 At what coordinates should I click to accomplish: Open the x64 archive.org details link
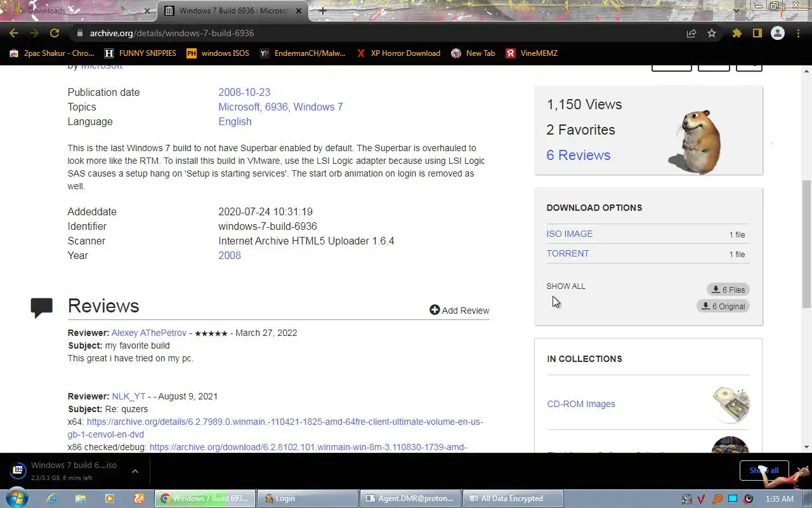[275, 428]
